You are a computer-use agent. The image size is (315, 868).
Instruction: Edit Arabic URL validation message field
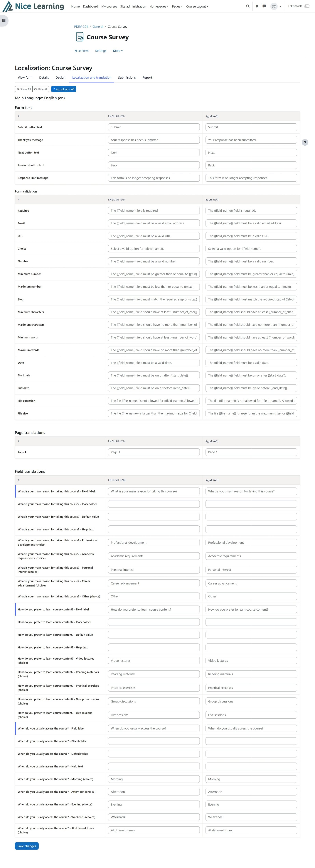(x=251, y=236)
